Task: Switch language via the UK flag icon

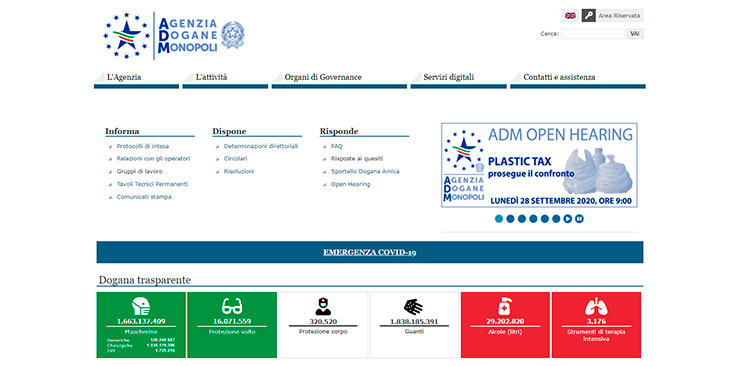Action: coord(570,16)
